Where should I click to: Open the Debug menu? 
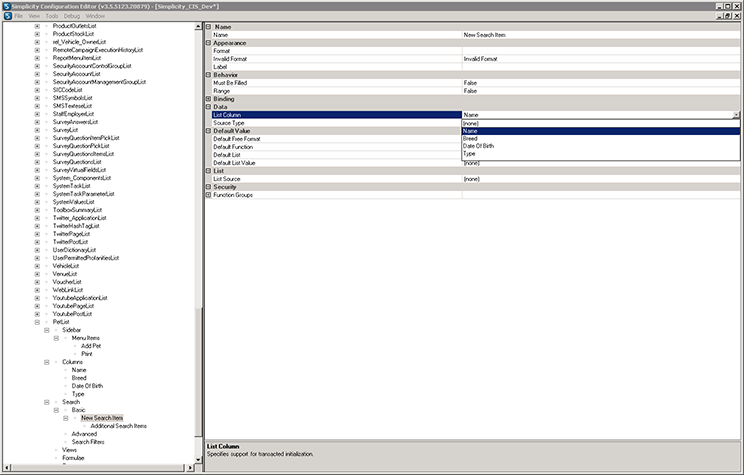tap(72, 16)
